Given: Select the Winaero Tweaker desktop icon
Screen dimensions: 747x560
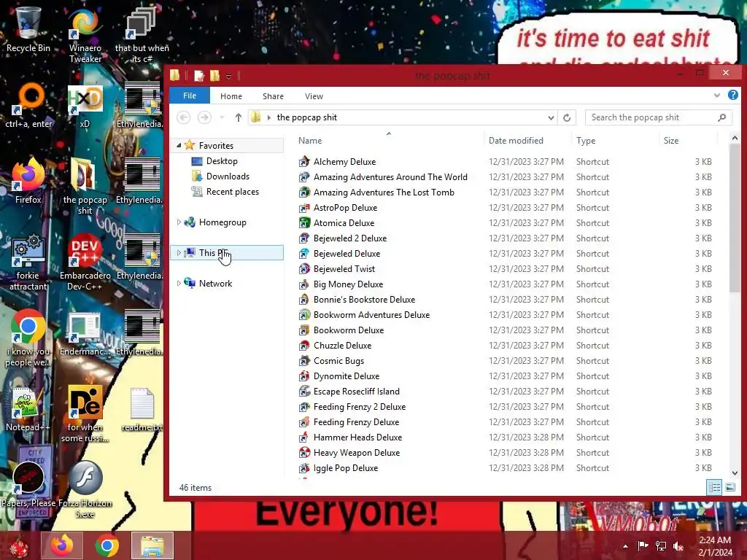Looking at the screenshot, I should pos(85,35).
